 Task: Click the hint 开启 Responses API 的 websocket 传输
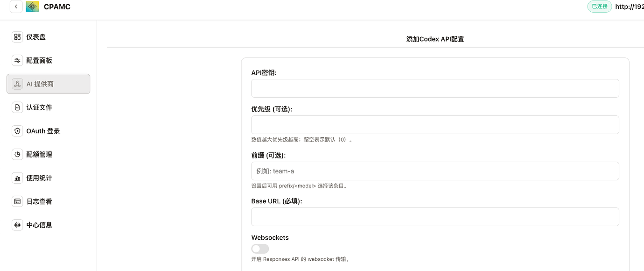(x=301, y=259)
